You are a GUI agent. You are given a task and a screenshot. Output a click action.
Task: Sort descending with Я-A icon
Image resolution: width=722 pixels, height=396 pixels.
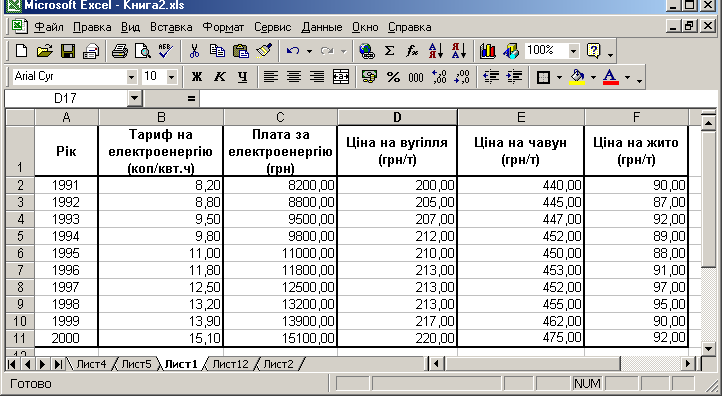(x=459, y=51)
